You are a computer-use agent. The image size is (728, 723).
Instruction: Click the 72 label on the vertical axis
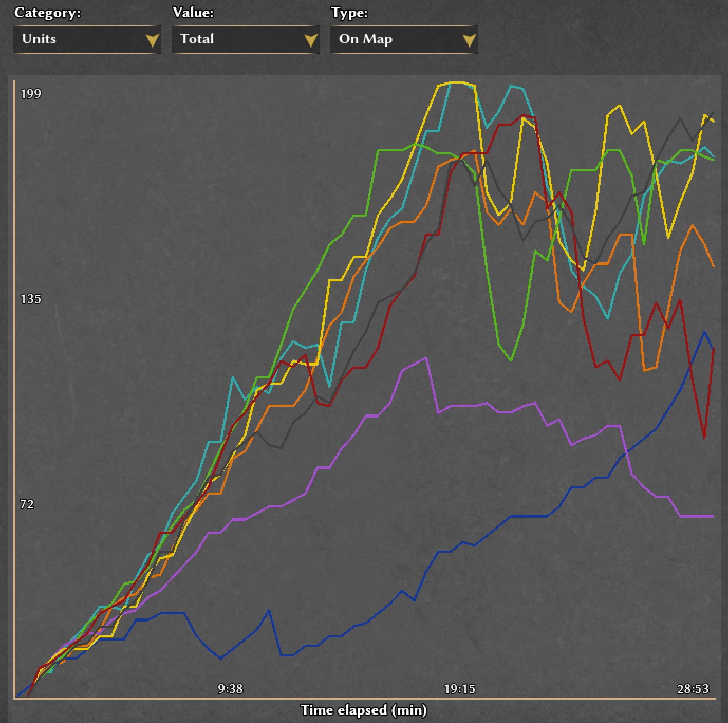click(27, 504)
